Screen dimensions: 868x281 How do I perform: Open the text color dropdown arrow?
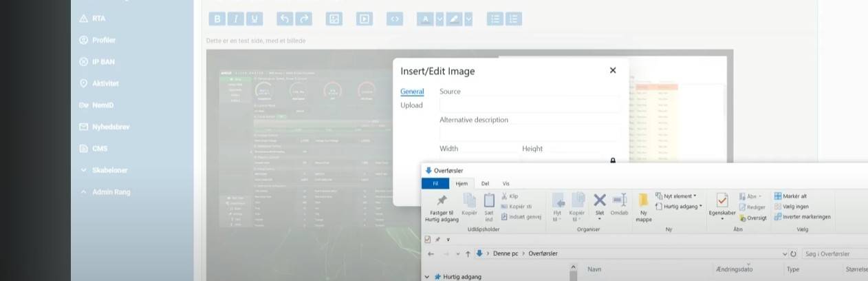440,19
